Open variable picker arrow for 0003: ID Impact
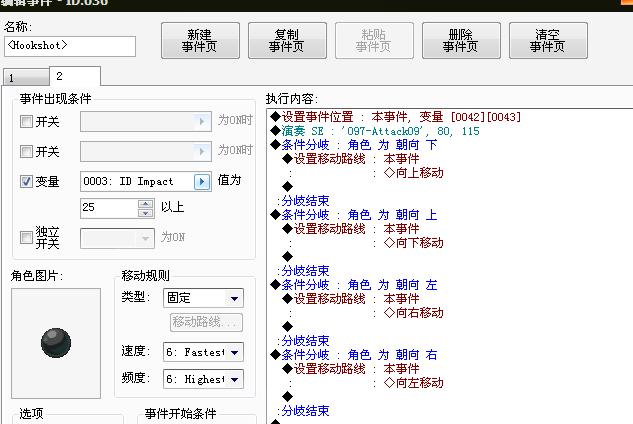This screenshot has width=633, height=424. click(202, 181)
